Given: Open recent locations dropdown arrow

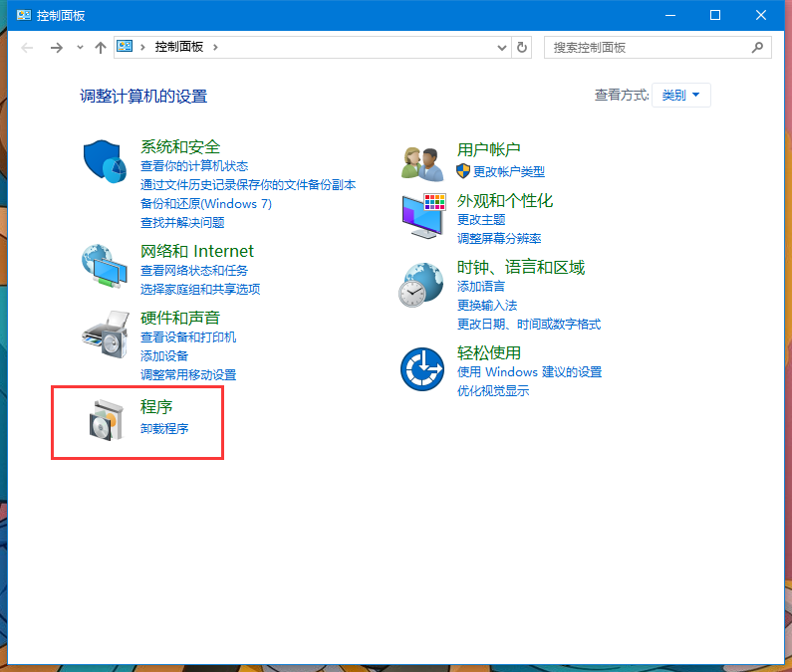Looking at the screenshot, I should tap(79, 48).
